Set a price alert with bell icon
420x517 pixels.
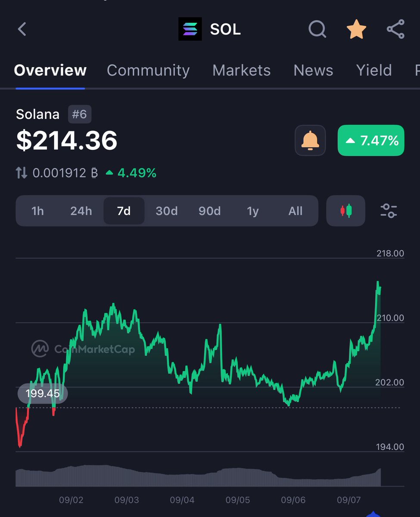310,140
